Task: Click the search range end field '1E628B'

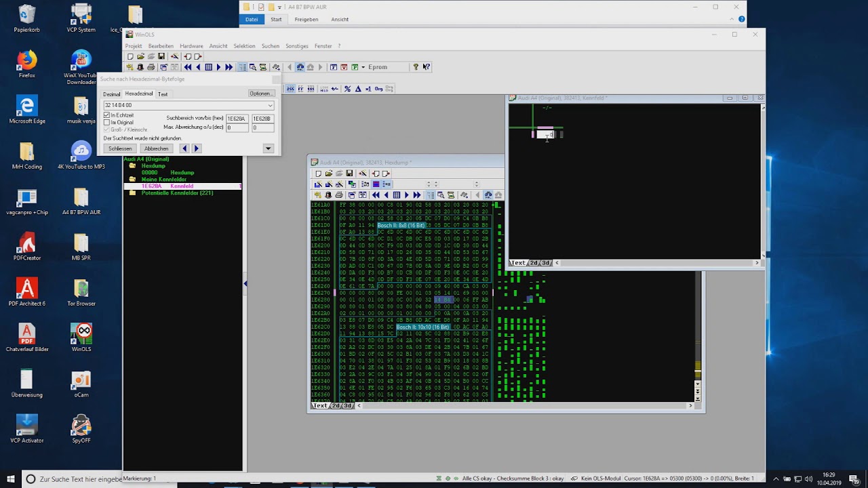Action: click(263, 119)
